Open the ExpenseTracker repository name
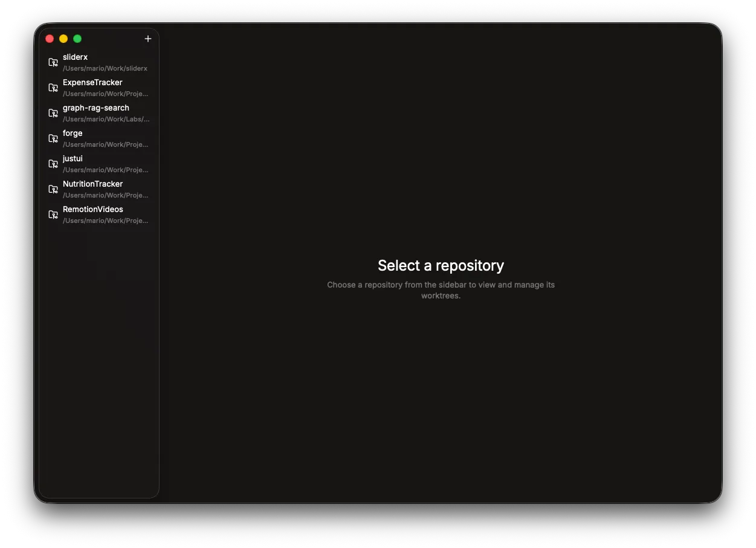756x548 pixels. 92,82
